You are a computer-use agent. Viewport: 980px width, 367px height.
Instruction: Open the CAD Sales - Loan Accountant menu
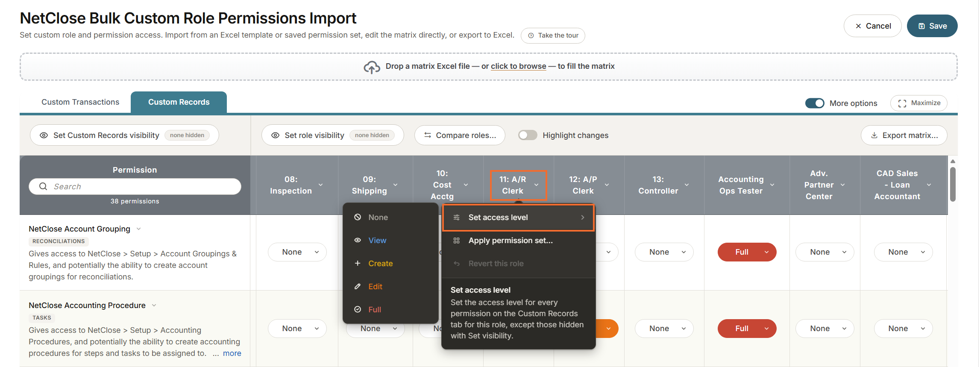click(x=929, y=185)
